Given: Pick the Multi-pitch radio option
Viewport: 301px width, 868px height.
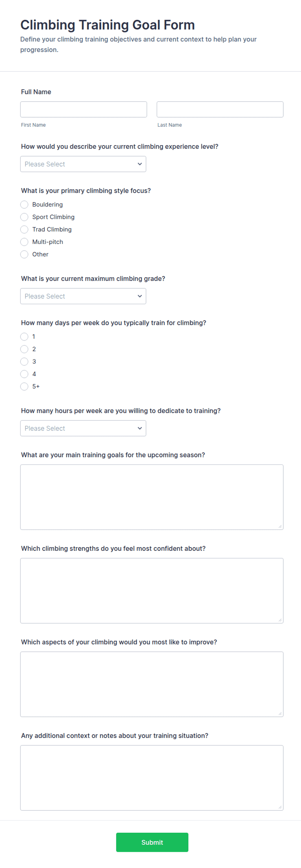Looking at the screenshot, I should point(24,242).
